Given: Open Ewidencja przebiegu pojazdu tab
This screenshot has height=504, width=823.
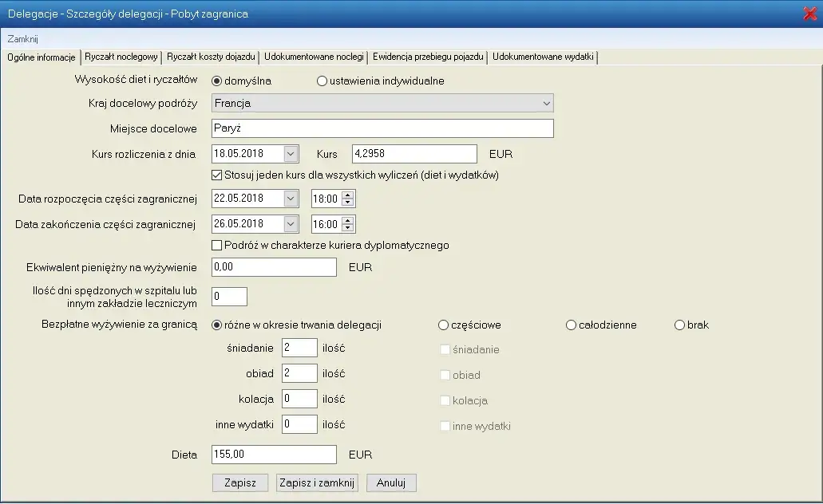Looking at the screenshot, I should point(427,57).
